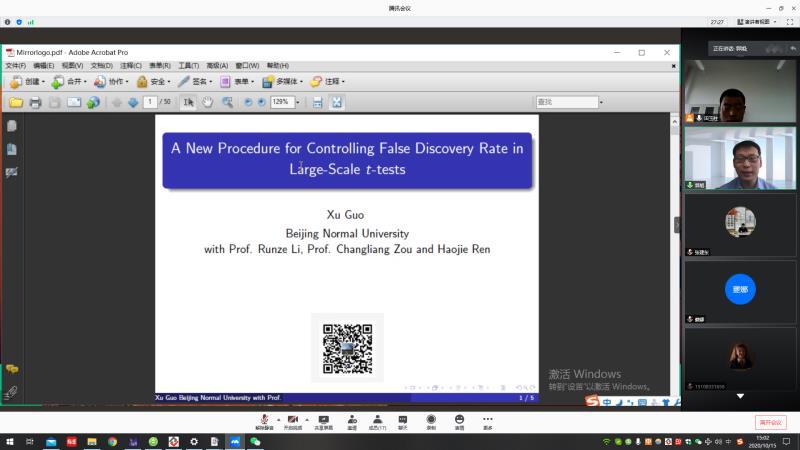Open the Pages panel in left sidebar
Screen dimensions: 800x450
click(x=12, y=126)
